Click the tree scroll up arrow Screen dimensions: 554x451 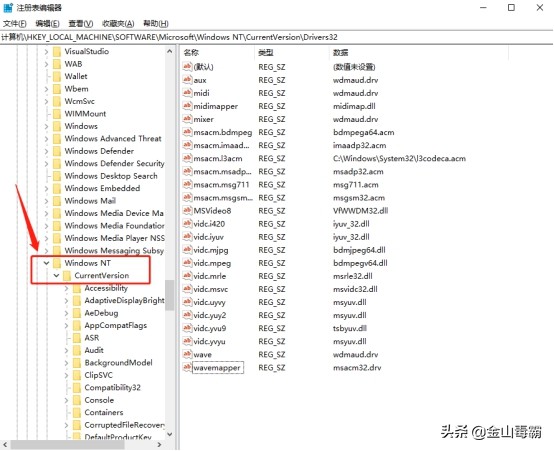tap(170, 52)
